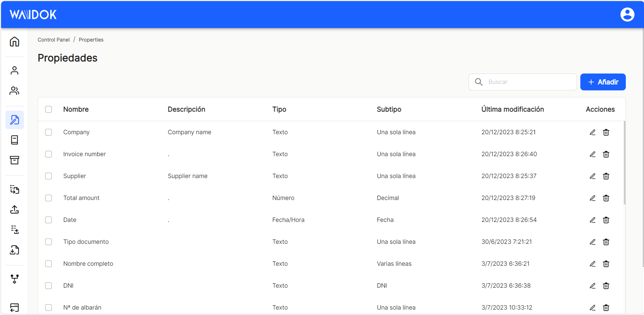Delete the Nª de albarán property
This screenshot has height=315, width=644.
(x=606, y=308)
